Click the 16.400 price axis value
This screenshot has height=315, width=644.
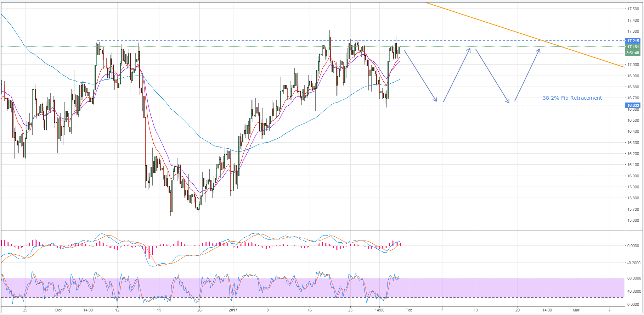(633, 131)
